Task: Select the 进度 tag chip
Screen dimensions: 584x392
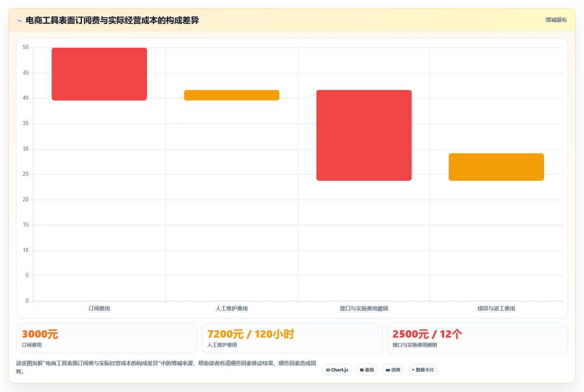Action: point(393,370)
